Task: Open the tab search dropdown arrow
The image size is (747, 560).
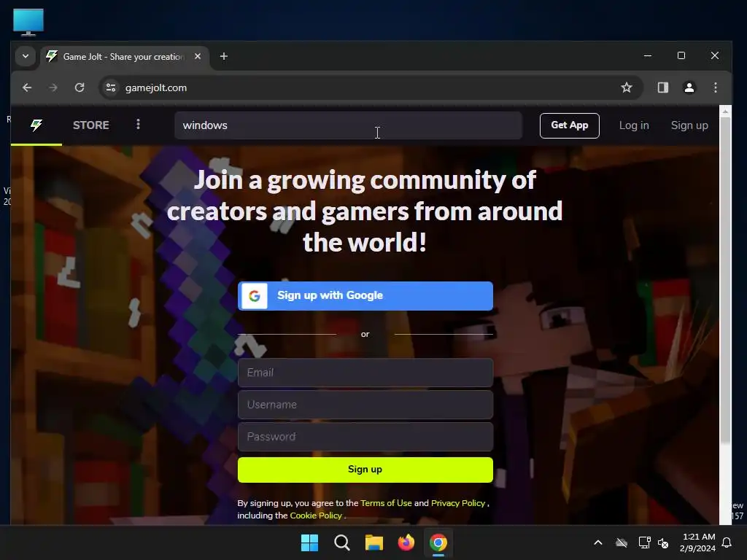Action: click(x=26, y=56)
